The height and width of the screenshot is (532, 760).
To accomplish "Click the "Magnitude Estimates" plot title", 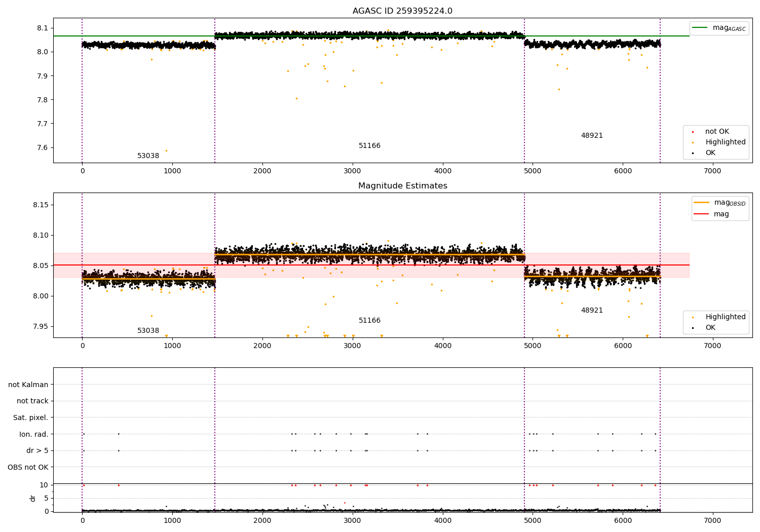I will (x=402, y=186).
